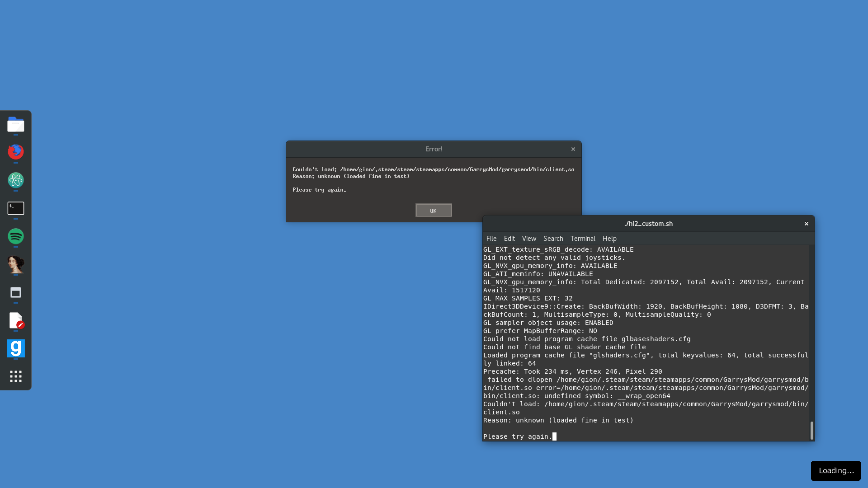Click "Could not load program cache file glbaseshaders.cfg"
868x488 pixels.
tap(587, 339)
